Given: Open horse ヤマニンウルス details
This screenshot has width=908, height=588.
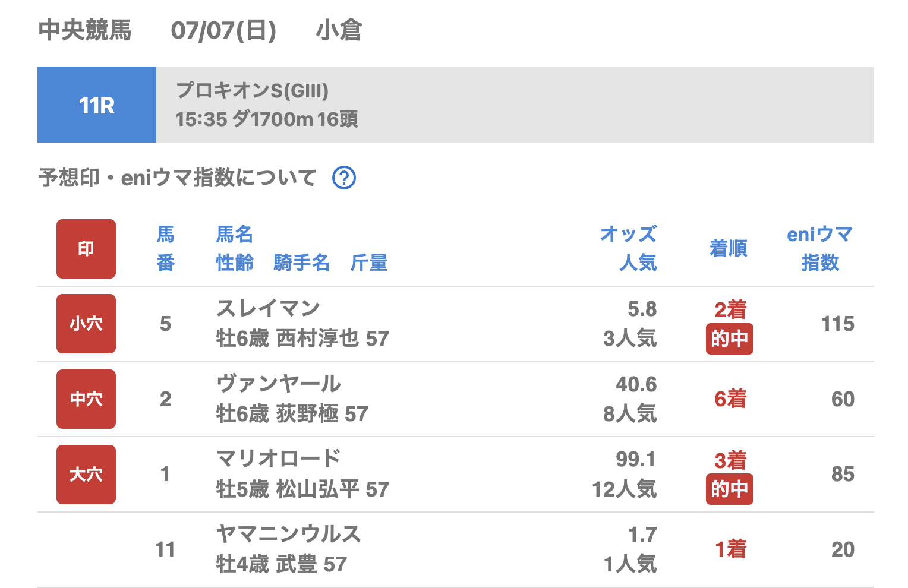Looking at the screenshot, I should (289, 535).
